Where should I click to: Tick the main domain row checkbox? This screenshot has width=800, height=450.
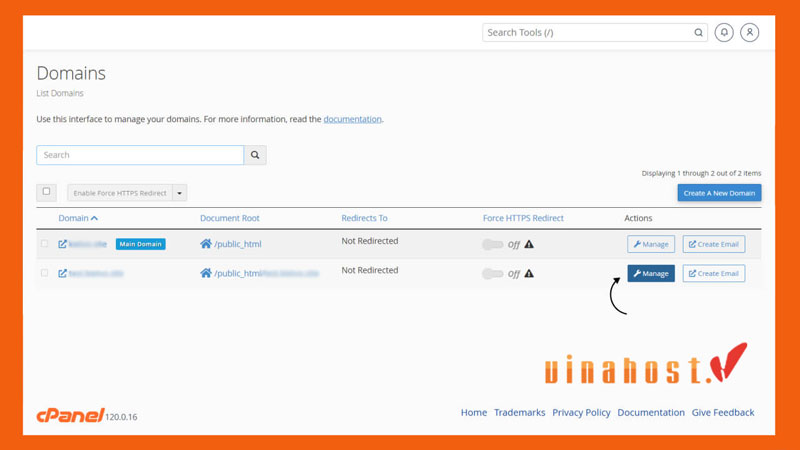pyautogui.click(x=44, y=243)
